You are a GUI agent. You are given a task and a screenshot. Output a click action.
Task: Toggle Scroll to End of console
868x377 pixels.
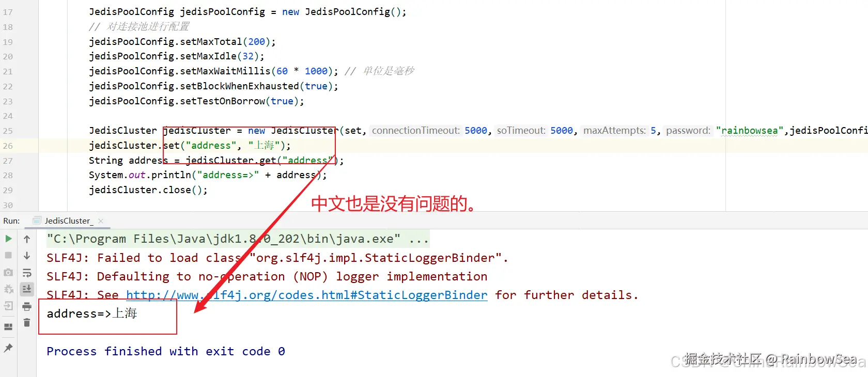[x=27, y=289]
